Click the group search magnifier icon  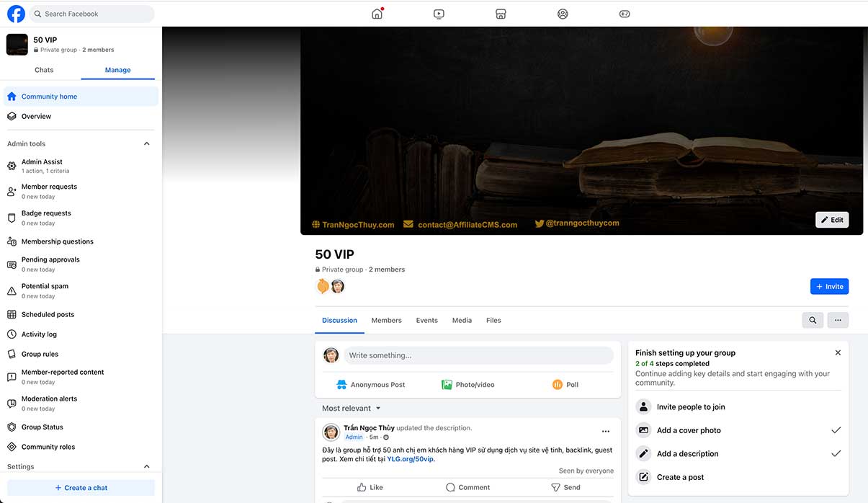pyautogui.click(x=813, y=320)
